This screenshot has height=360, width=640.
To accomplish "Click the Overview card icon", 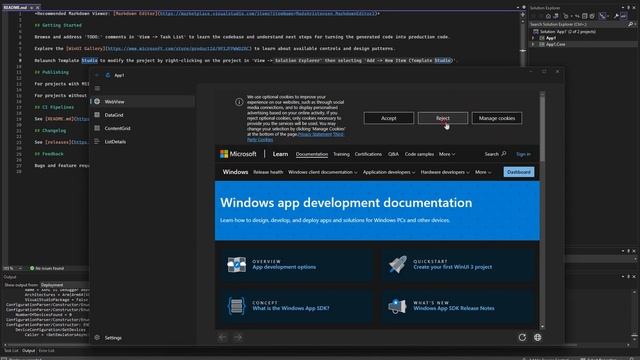I will [237, 264].
